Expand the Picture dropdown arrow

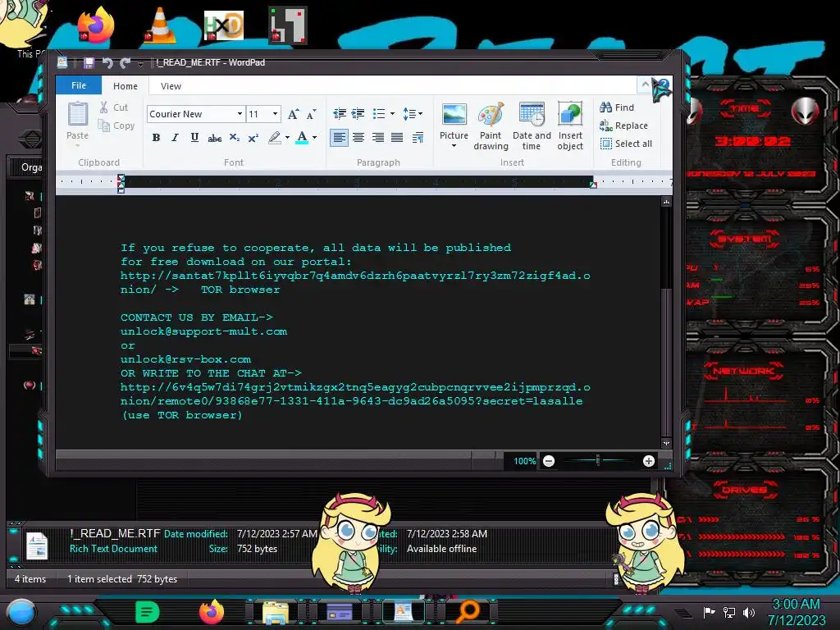click(x=454, y=146)
